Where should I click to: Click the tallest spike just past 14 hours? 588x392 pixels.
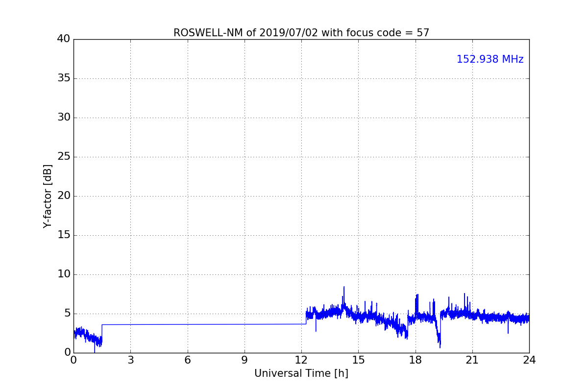coord(344,296)
